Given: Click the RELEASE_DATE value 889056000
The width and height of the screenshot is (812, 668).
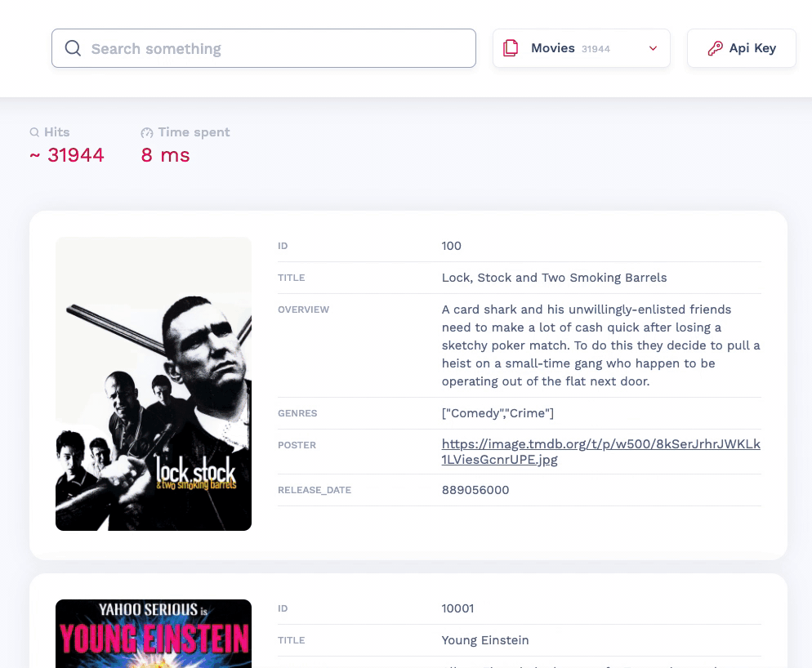Looking at the screenshot, I should point(475,490).
